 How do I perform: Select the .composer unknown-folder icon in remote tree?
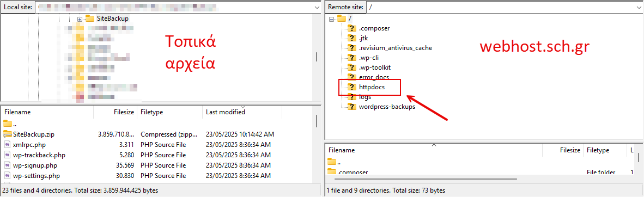(x=351, y=28)
